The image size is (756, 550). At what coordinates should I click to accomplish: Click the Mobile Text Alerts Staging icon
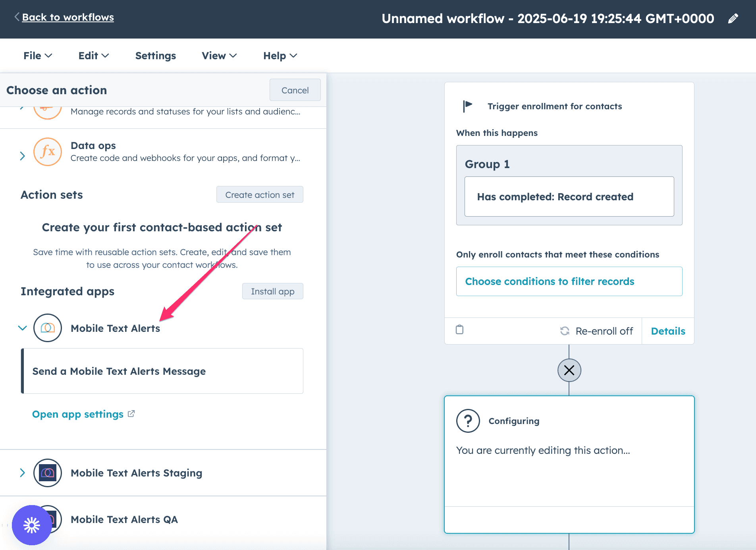coord(48,473)
